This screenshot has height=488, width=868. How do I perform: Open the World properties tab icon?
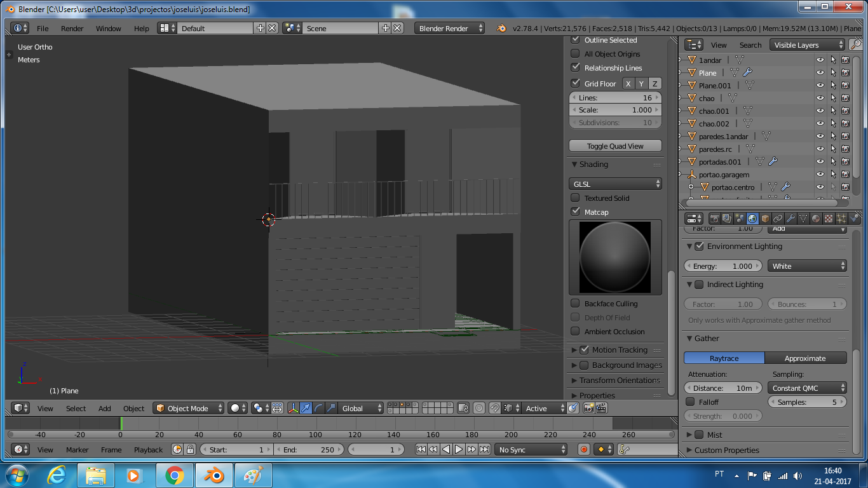coord(752,219)
